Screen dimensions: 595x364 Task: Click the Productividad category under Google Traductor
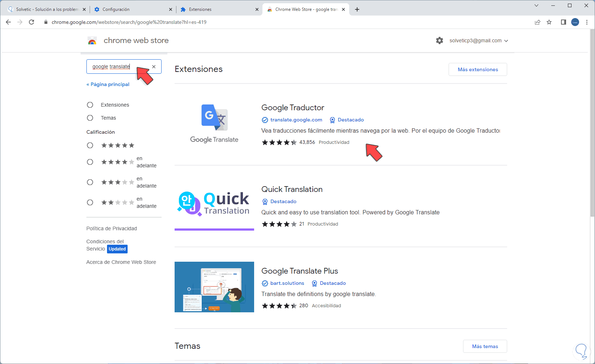(334, 142)
